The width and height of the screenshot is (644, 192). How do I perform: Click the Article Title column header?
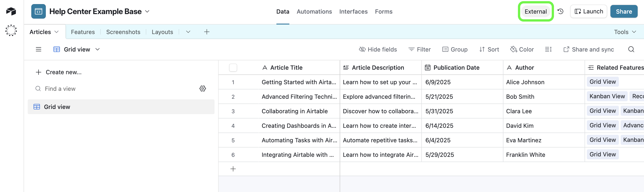[x=299, y=68]
